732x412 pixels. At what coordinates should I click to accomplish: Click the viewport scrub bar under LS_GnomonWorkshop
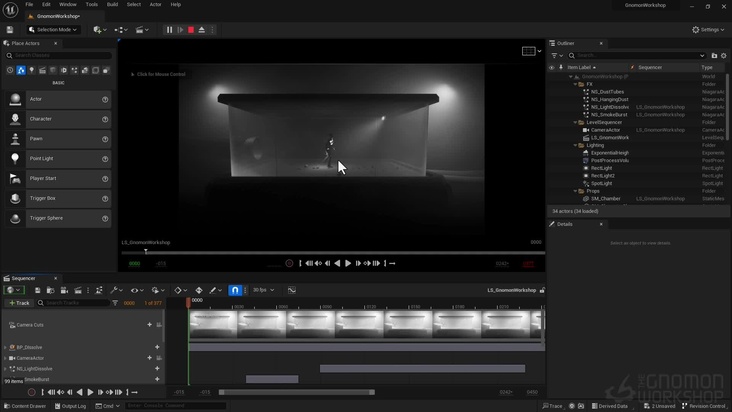point(333,253)
